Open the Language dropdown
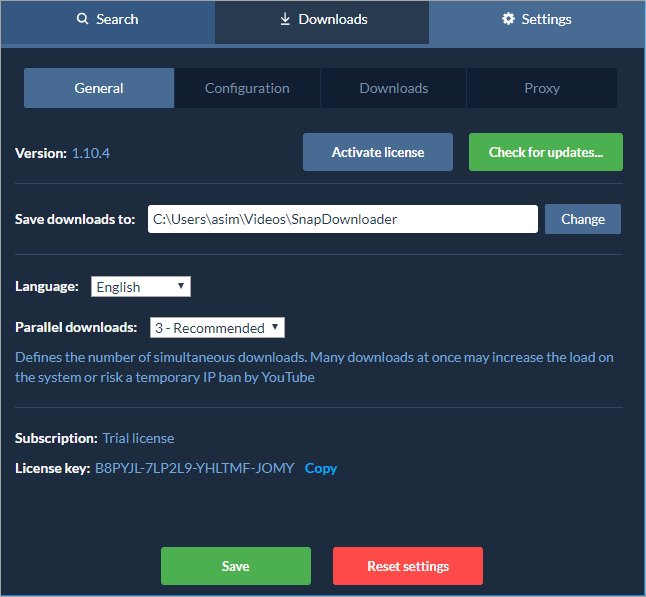 [x=140, y=287]
